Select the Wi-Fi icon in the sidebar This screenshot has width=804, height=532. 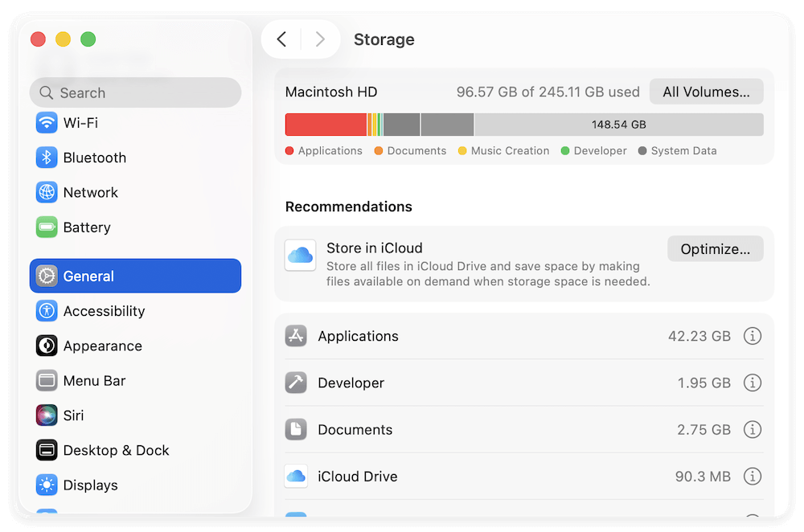click(47, 122)
